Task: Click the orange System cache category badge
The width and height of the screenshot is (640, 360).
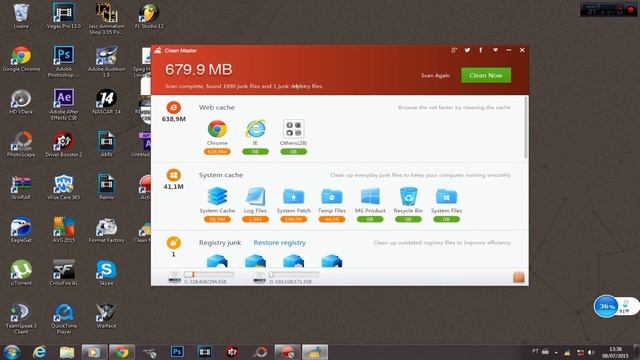Action: tap(173, 175)
